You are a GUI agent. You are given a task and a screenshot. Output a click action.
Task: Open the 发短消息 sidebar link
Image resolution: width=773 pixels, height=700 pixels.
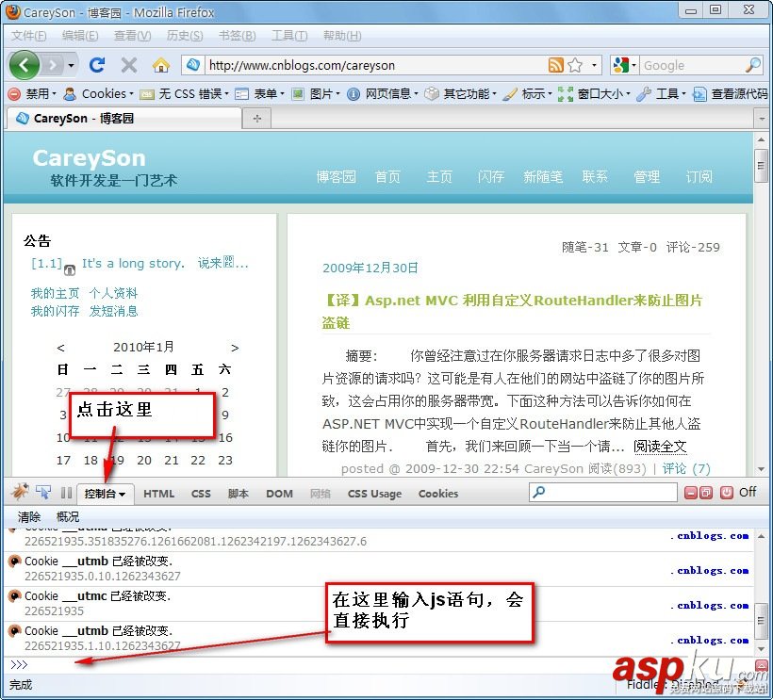pyautogui.click(x=113, y=311)
